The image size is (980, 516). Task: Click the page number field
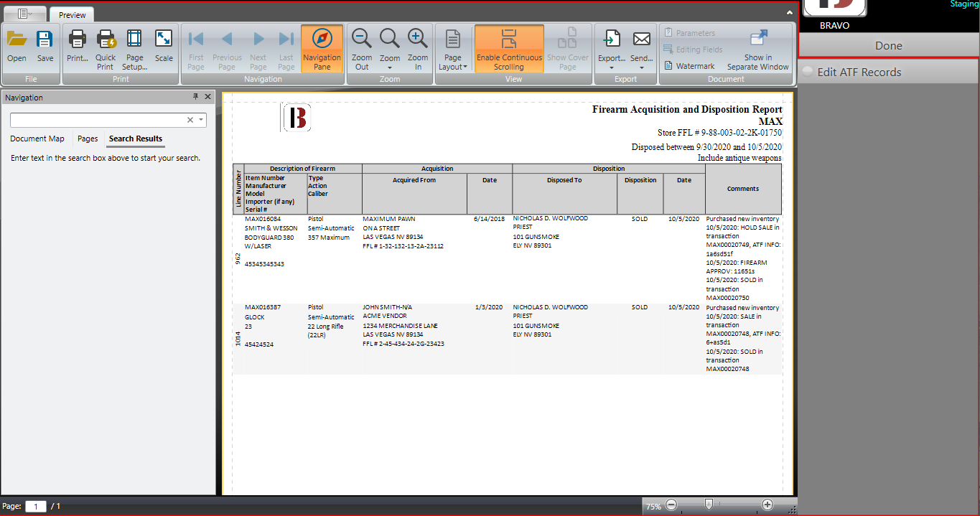(x=36, y=506)
